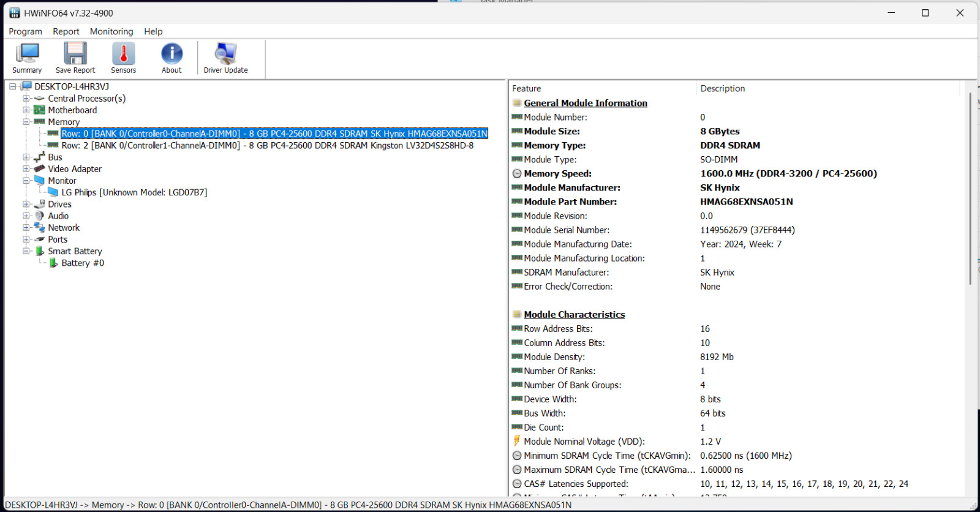Expand the Video Adapter node
The width and height of the screenshot is (980, 512).
26,168
